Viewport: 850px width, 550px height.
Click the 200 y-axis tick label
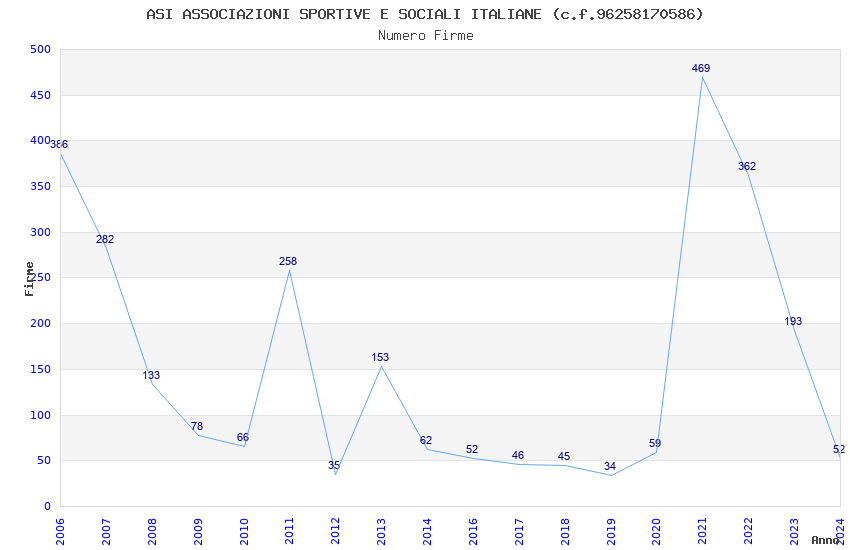coord(40,323)
